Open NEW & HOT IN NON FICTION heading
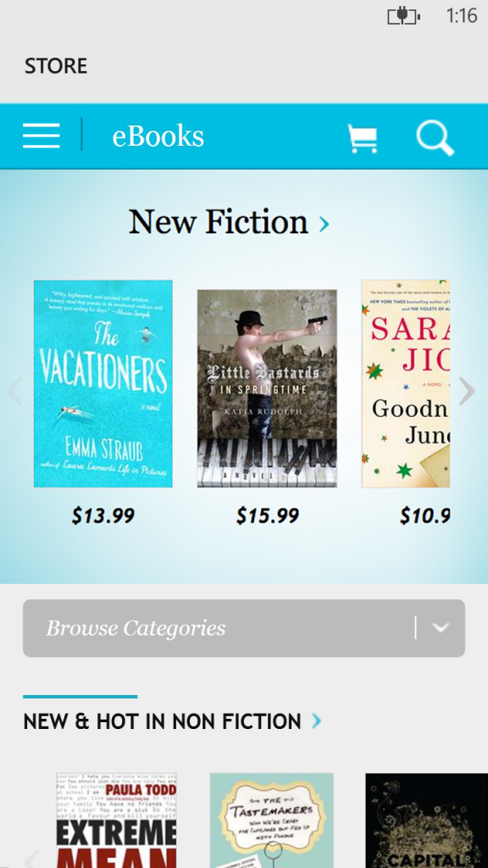Screen dimensions: 488x868 tap(162, 721)
